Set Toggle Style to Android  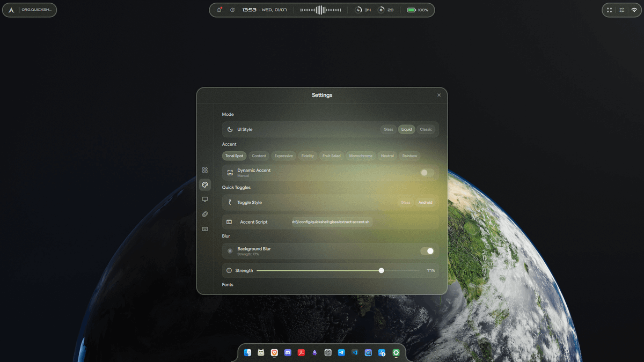click(x=426, y=203)
